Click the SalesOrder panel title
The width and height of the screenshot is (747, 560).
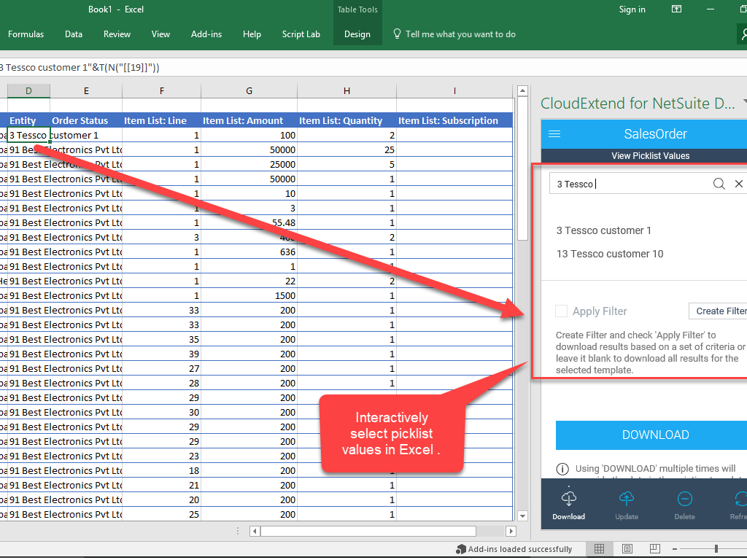[x=656, y=134]
